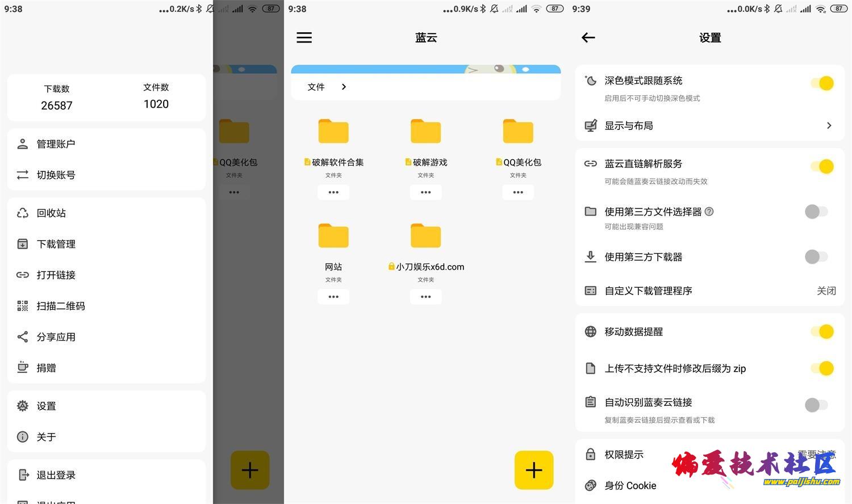Screen dimensions: 852x504
Task: Open 下载管理 from the drawer
Action: [106, 244]
